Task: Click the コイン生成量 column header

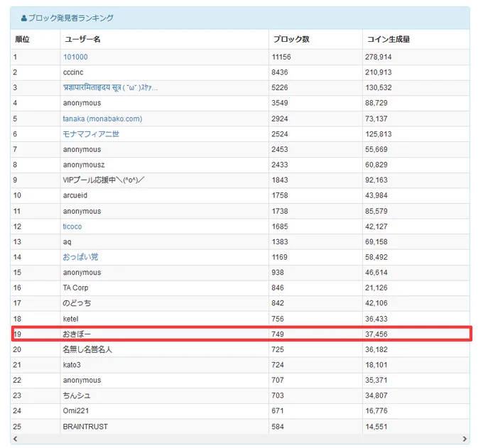Action: (389, 40)
